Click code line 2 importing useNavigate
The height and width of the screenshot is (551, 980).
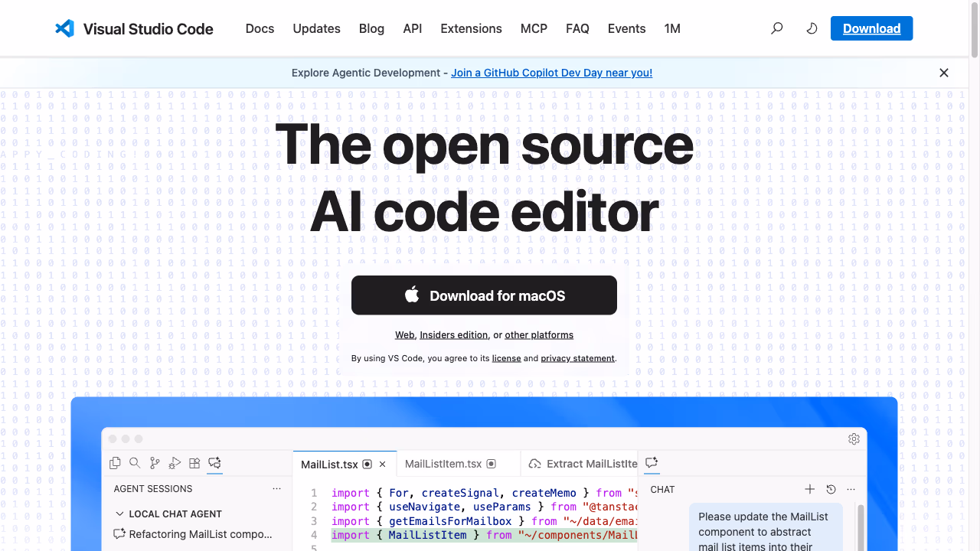tap(484, 507)
